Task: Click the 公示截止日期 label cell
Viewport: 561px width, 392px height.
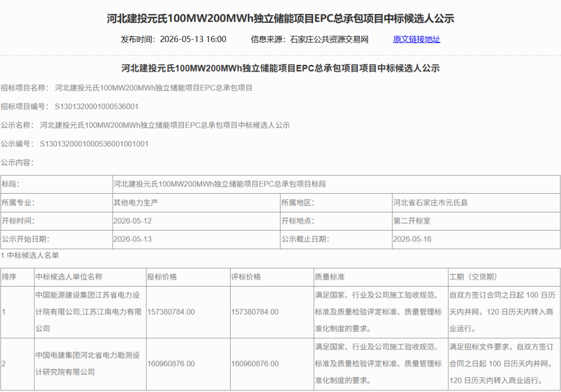Action: [336, 239]
